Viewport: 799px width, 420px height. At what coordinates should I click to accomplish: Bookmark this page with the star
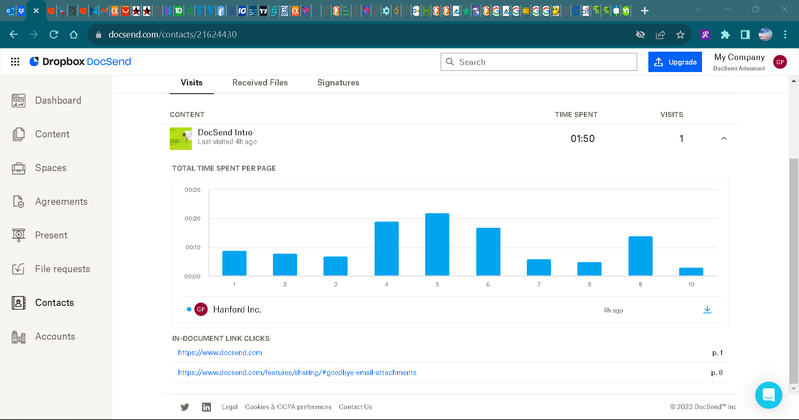tap(680, 35)
